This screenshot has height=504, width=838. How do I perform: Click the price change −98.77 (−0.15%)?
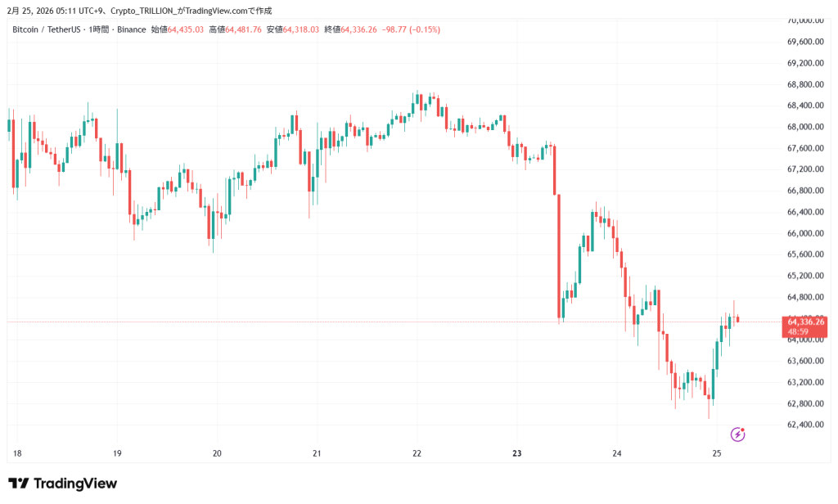pos(413,29)
